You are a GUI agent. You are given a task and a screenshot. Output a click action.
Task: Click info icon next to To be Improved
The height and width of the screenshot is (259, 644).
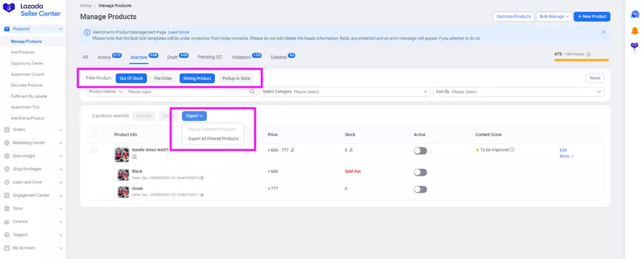[x=512, y=150]
